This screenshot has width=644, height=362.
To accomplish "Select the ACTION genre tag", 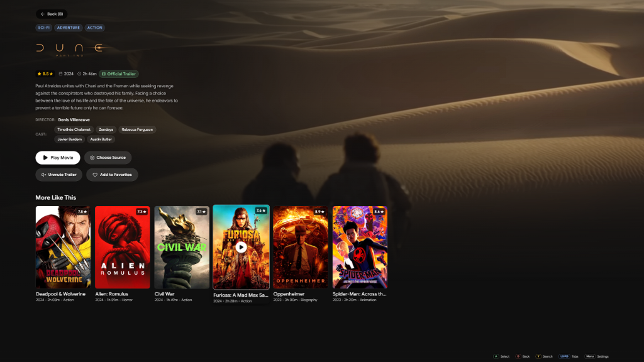I will [94, 28].
